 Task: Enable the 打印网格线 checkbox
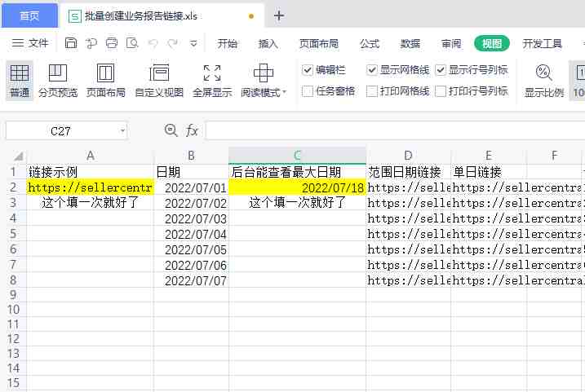click(x=372, y=91)
